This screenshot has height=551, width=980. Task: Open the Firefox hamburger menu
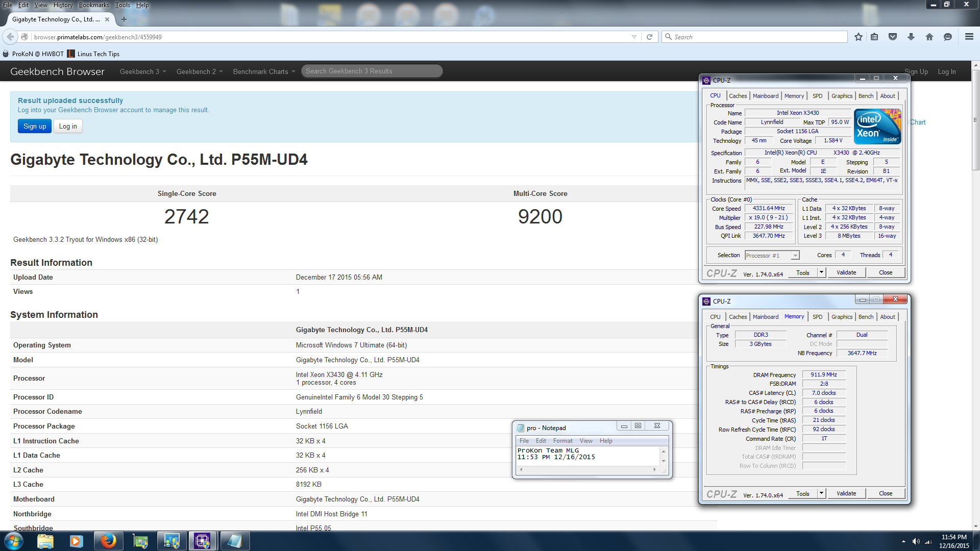(969, 37)
